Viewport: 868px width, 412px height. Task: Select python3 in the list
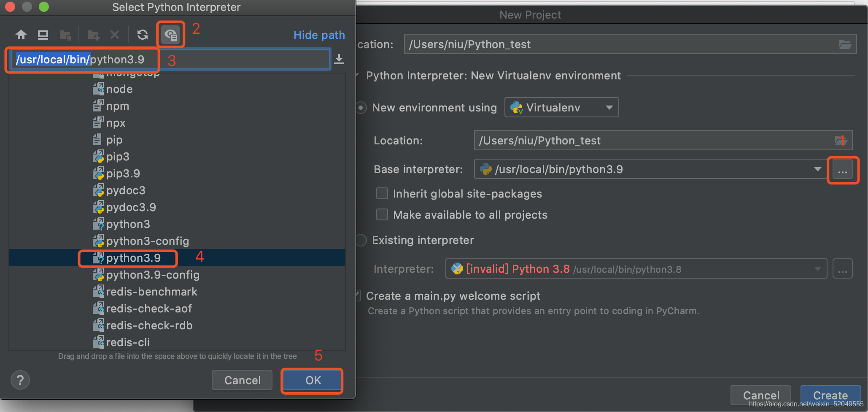(177, 224)
